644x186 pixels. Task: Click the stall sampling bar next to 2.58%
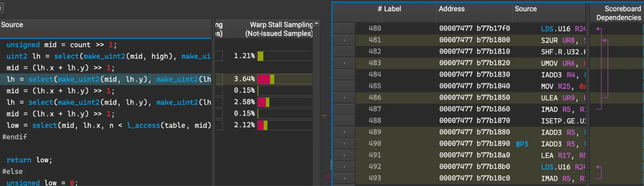click(x=263, y=102)
